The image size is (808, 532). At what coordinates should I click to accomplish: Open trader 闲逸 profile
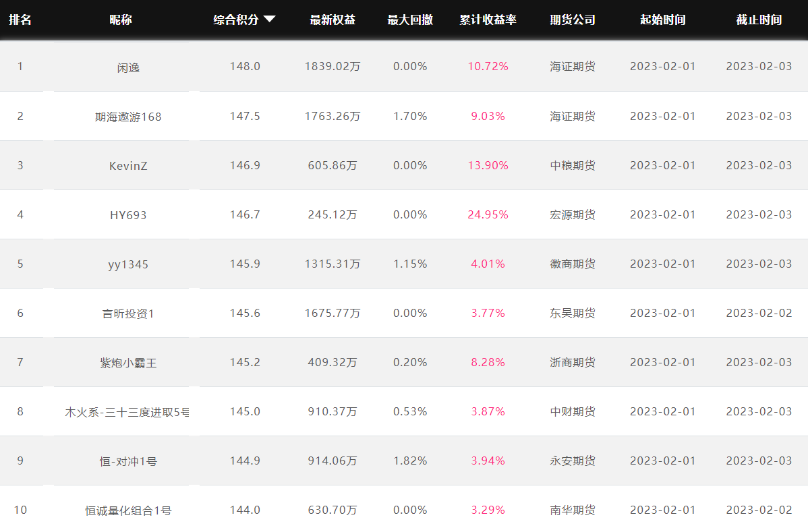(128, 67)
